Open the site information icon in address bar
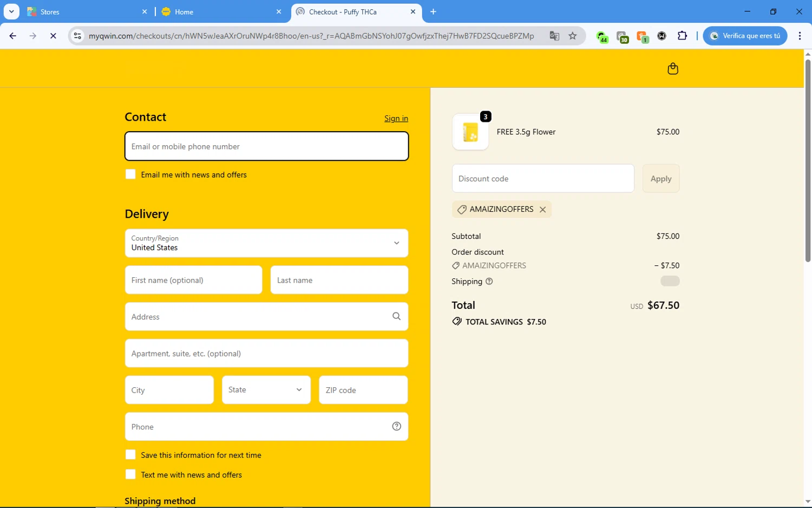812x508 pixels. click(77, 36)
